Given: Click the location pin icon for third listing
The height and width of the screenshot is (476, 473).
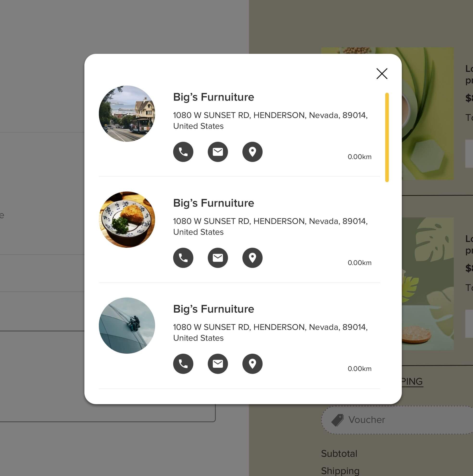Looking at the screenshot, I should (252, 364).
